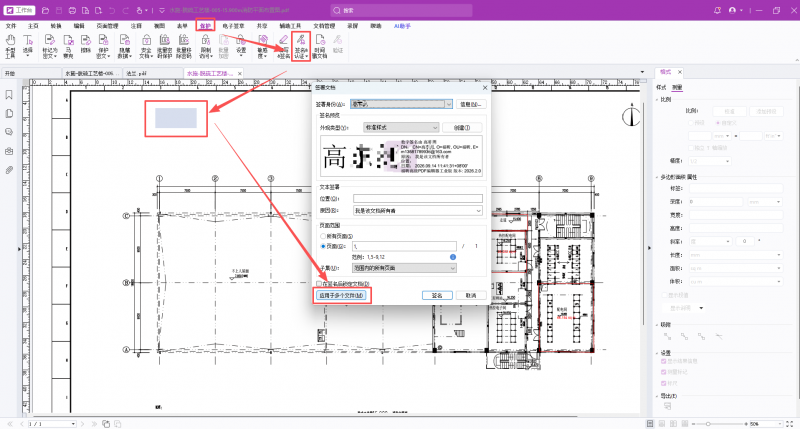Open the AI Assistant (AI助手) menu tab
The width and height of the screenshot is (800, 429).
(x=402, y=26)
